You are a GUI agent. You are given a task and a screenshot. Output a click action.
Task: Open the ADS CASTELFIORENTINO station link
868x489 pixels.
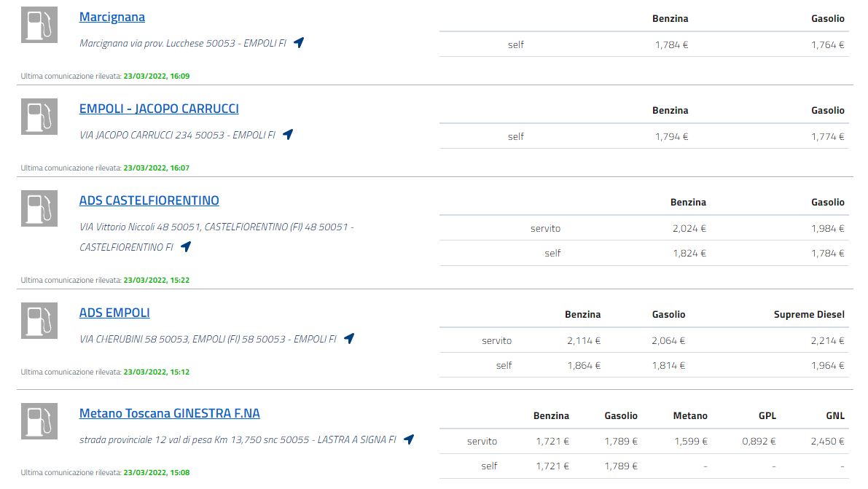[149, 201]
